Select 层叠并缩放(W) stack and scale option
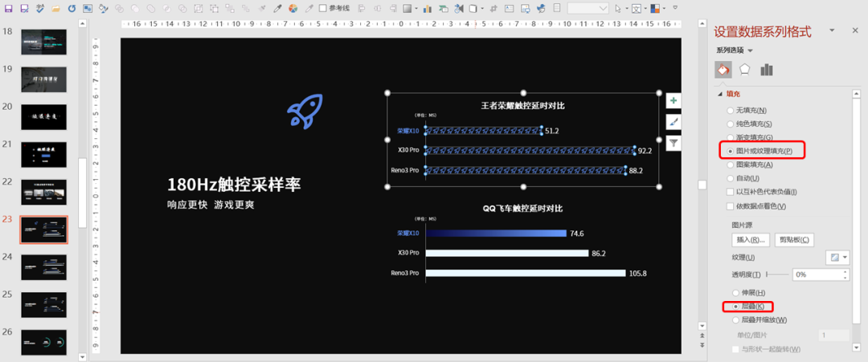 point(759,319)
